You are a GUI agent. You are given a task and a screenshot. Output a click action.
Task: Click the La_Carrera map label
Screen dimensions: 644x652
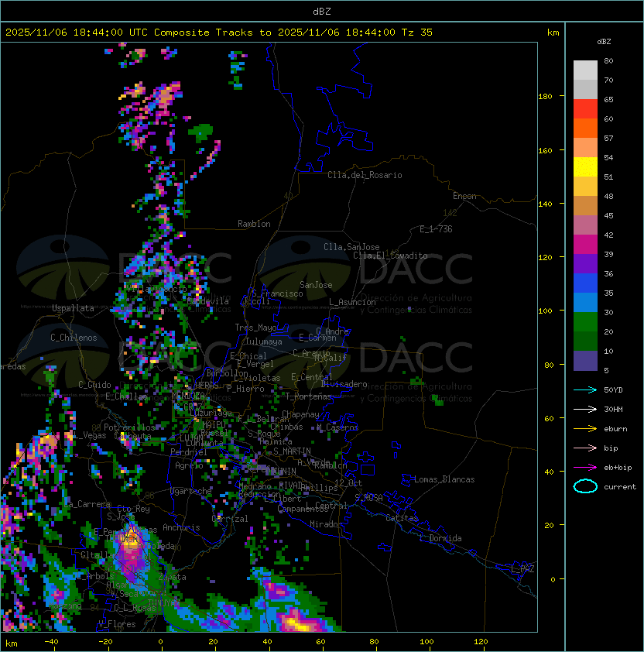tap(87, 504)
